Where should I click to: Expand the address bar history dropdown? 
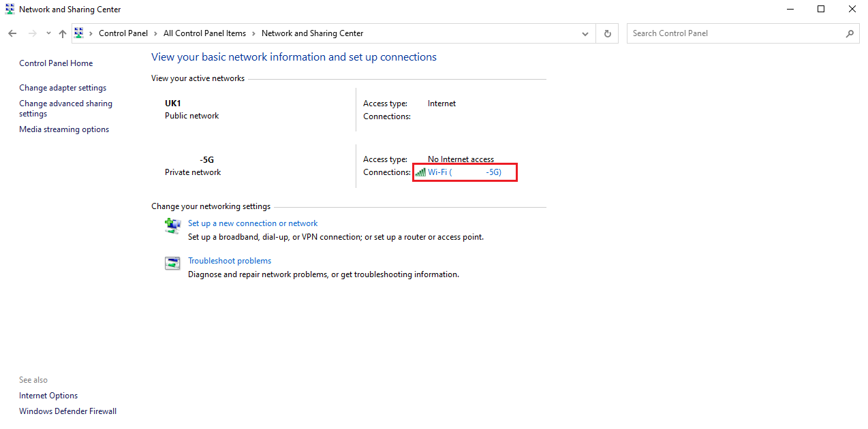click(585, 33)
